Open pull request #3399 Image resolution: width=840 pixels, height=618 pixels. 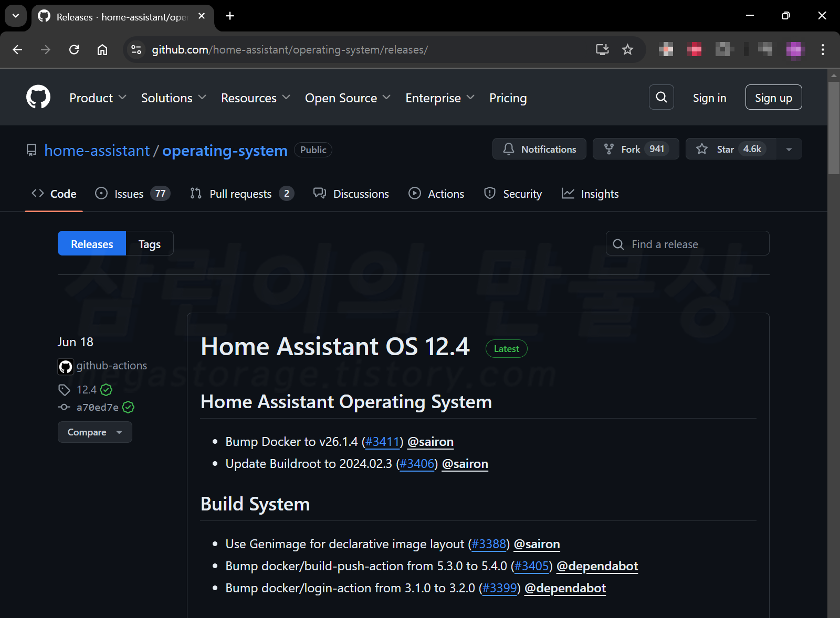pos(500,588)
